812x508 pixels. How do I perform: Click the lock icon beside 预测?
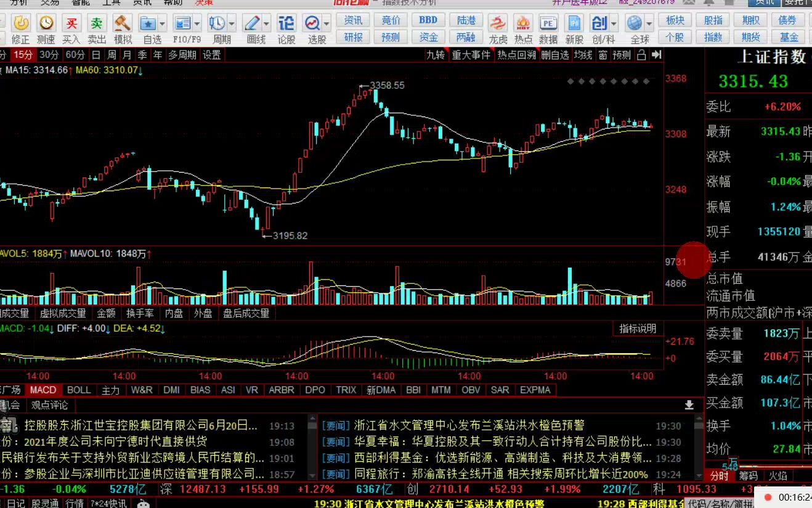(641, 55)
